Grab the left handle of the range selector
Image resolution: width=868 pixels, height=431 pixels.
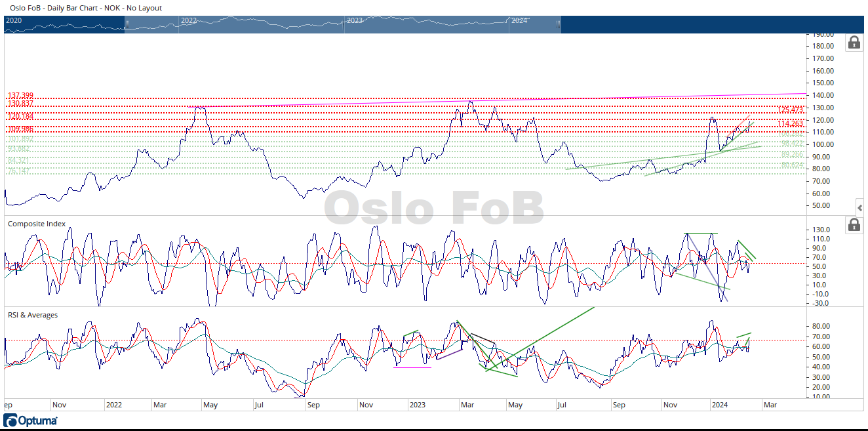pyautogui.click(x=128, y=23)
